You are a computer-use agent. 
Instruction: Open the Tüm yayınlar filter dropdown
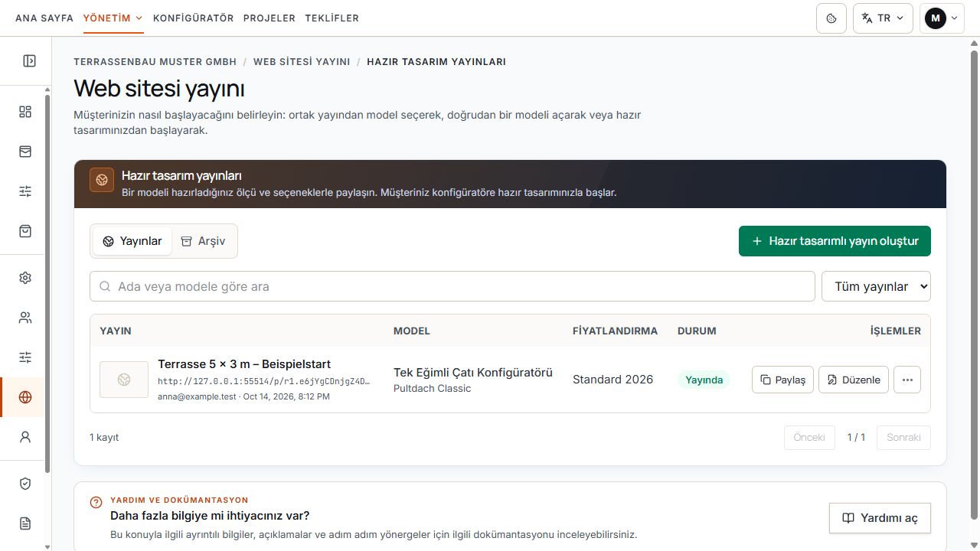click(x=876, y=286)
